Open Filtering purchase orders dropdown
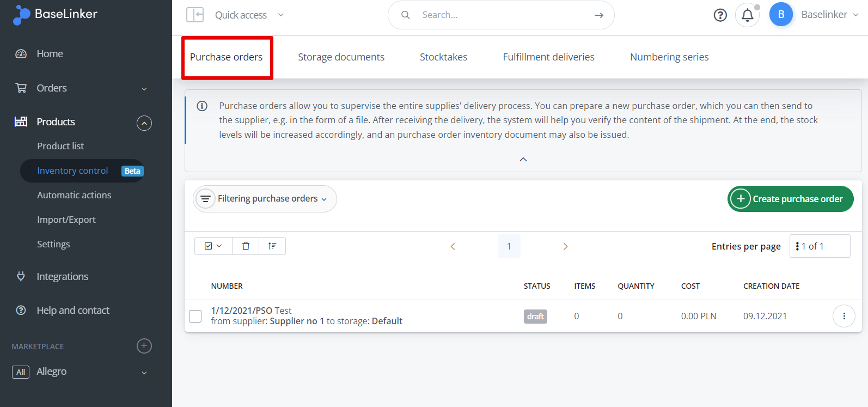868x407 pixels. click(x=265, y=199)
